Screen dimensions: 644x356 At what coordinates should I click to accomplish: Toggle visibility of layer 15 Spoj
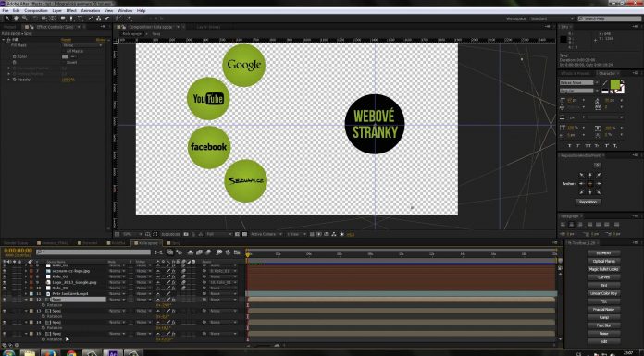click(5, 334)
